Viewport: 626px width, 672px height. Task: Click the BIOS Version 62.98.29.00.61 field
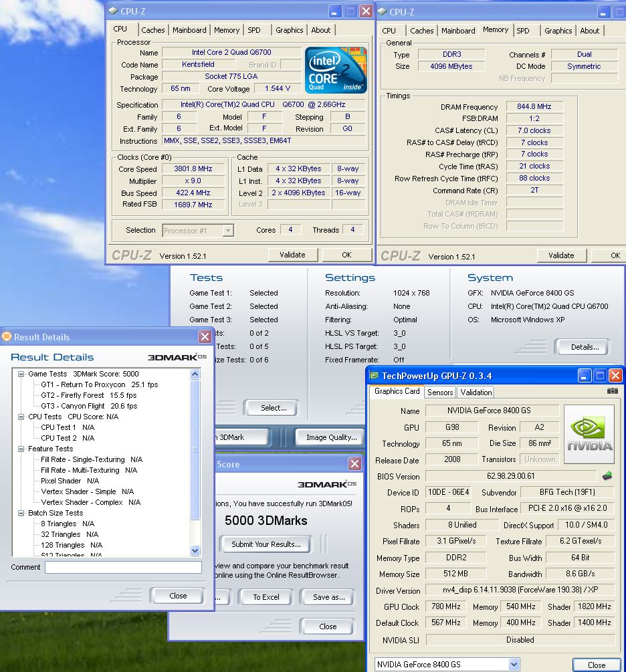point(511,476)
